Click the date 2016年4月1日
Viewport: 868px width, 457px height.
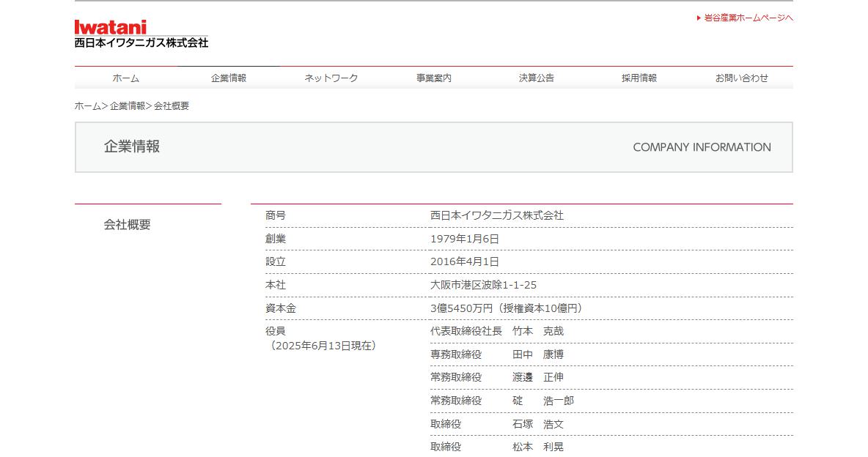point(465,261)
